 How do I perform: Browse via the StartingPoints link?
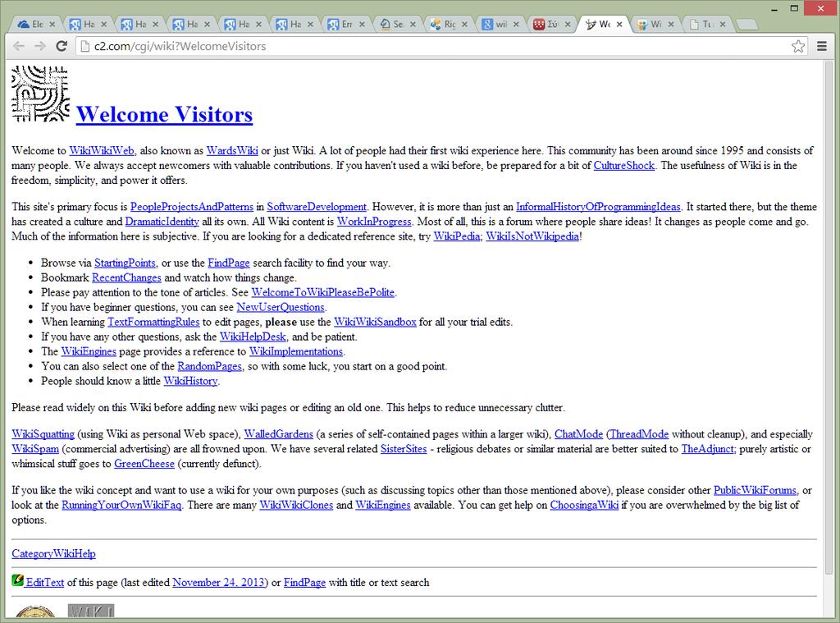coord(125,263)
